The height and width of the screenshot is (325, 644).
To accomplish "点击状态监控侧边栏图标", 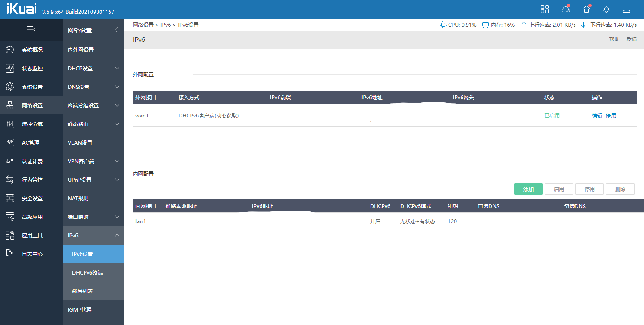I will click(x=9, y=68).
